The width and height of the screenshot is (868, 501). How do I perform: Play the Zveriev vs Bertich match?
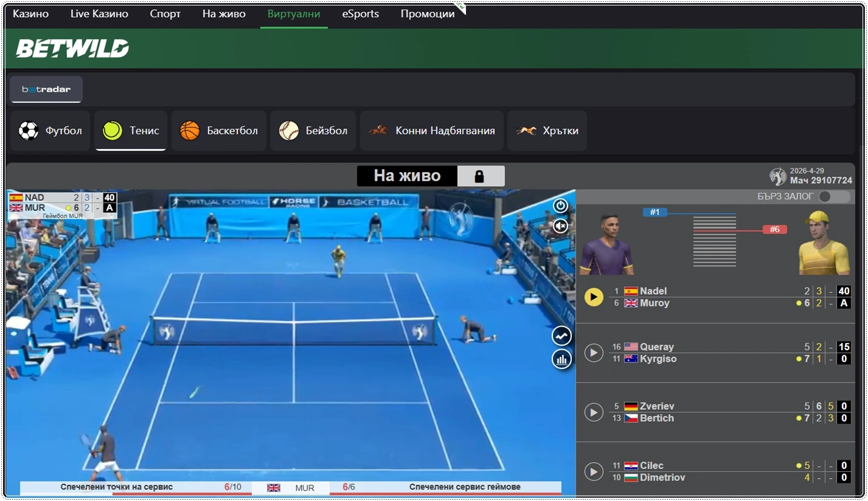tap(594, 412)
